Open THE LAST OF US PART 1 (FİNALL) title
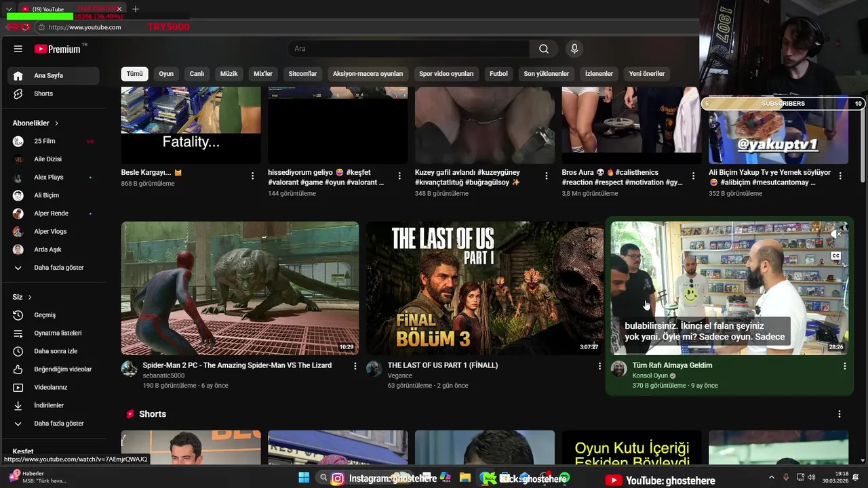 point(443,365)
